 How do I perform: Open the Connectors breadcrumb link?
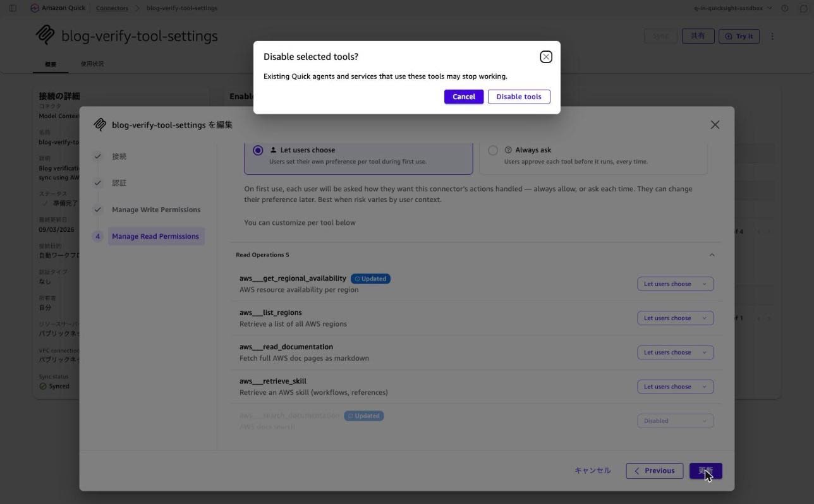[x=112, y=8]
